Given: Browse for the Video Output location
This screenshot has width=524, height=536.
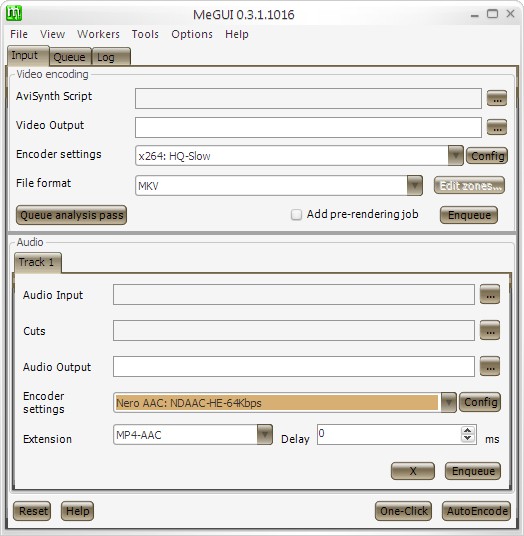Looking at the screenshot, I should click(497, 127).
